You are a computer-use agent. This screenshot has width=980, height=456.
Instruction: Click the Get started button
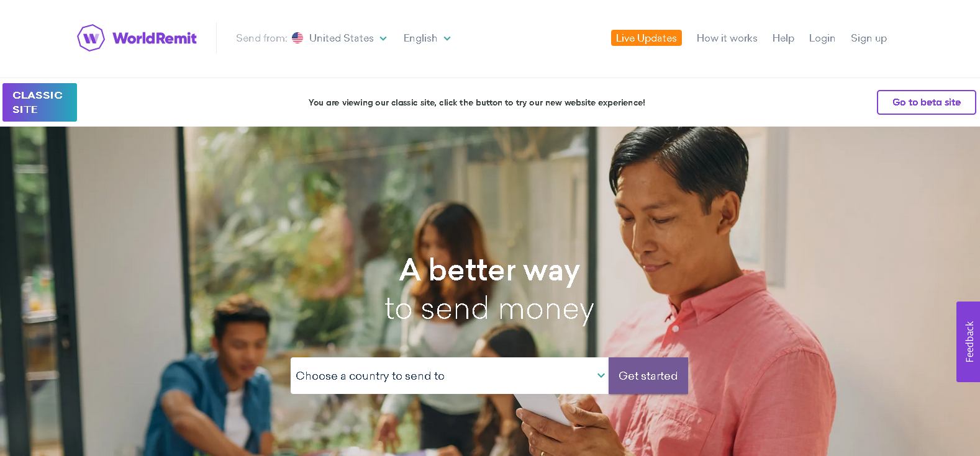(x=648, y=375)
